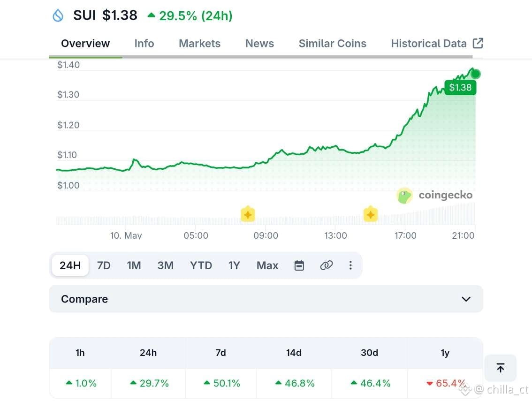Open the calendar date range picker

[299, 265]
